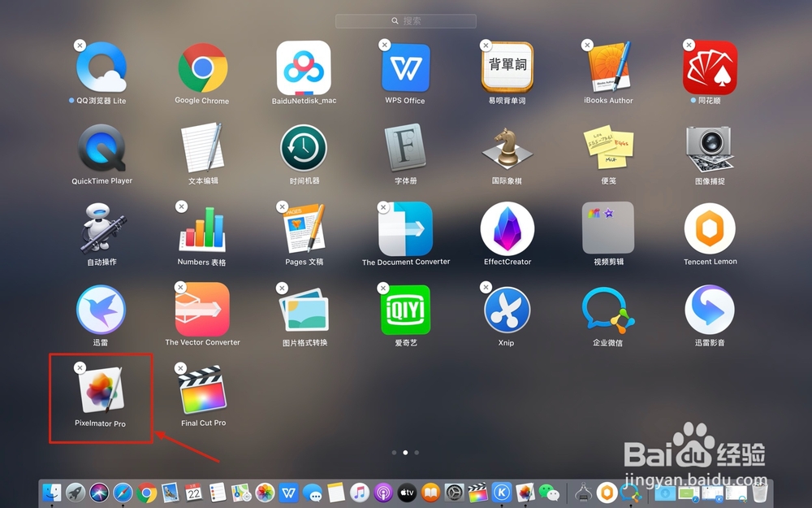
Task: Launch Tencent Lemon
Action: tap(710, 233)
